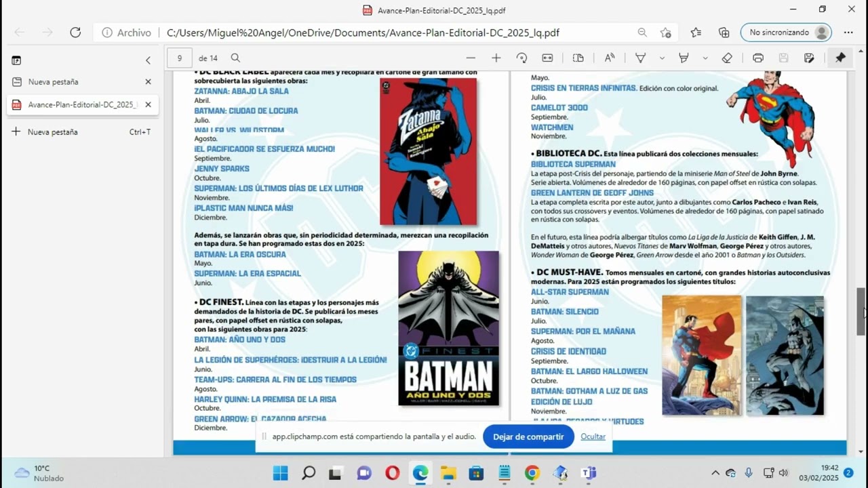The height and width of the screenshot is (488, 868).
Task: Select the Erase tool
Action: point(727,58)
